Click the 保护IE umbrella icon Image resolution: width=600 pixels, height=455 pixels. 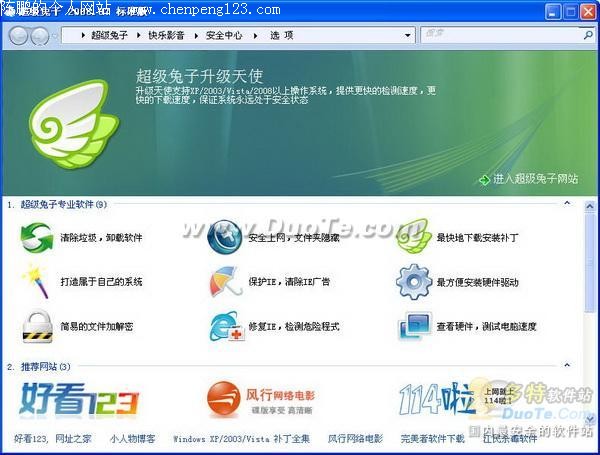224,282
